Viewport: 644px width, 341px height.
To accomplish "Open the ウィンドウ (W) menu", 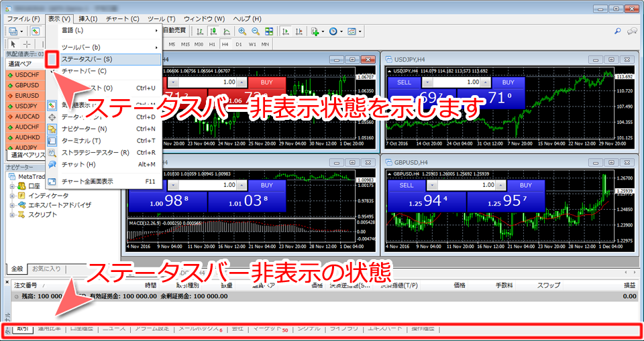I will coord(204,19).
